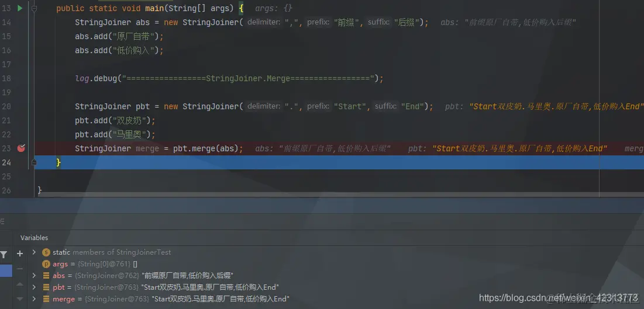Screen dimensions: 644x309
Task: Click inline pbt debug value on line 23
Action: point(508,148)
